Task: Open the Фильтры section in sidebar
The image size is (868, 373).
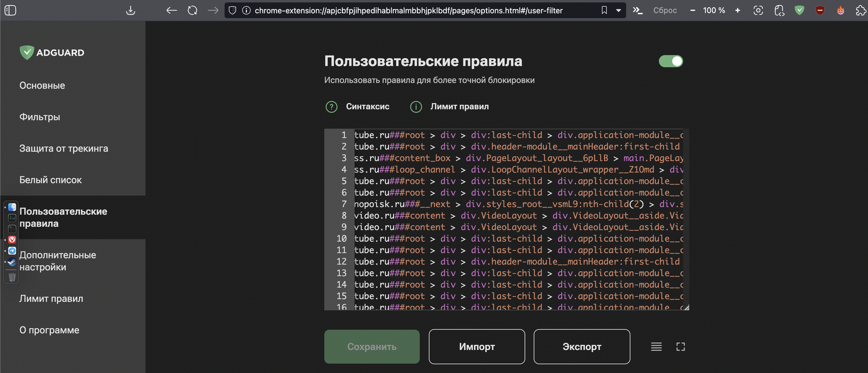Action: coord(40,117)
